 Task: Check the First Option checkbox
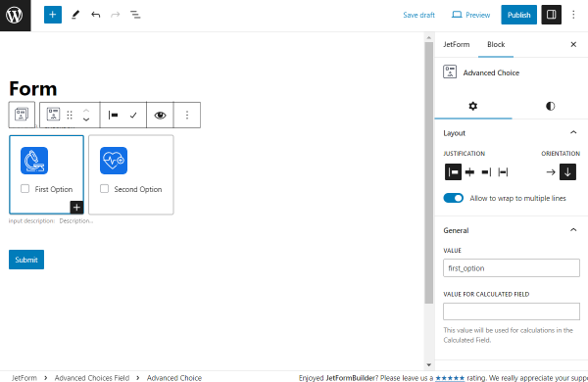pyautogui.click(x=25, y=189)
